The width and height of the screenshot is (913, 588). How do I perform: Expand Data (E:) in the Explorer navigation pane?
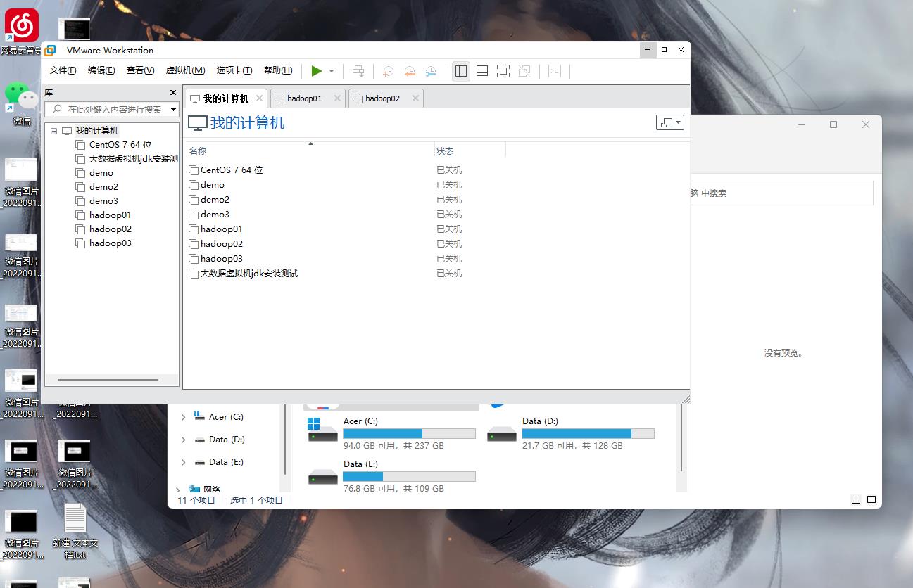coord(183,462)
